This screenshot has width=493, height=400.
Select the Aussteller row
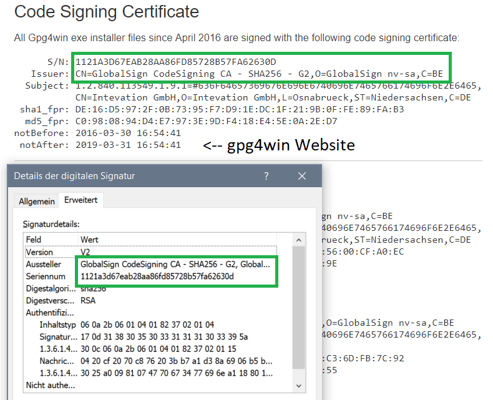click(151, 264)
